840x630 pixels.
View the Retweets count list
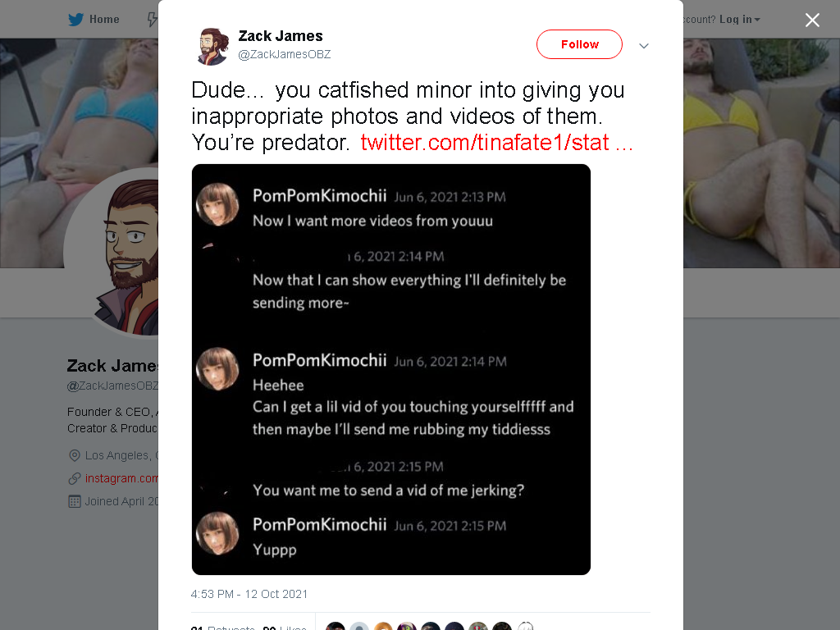[223, 627]
